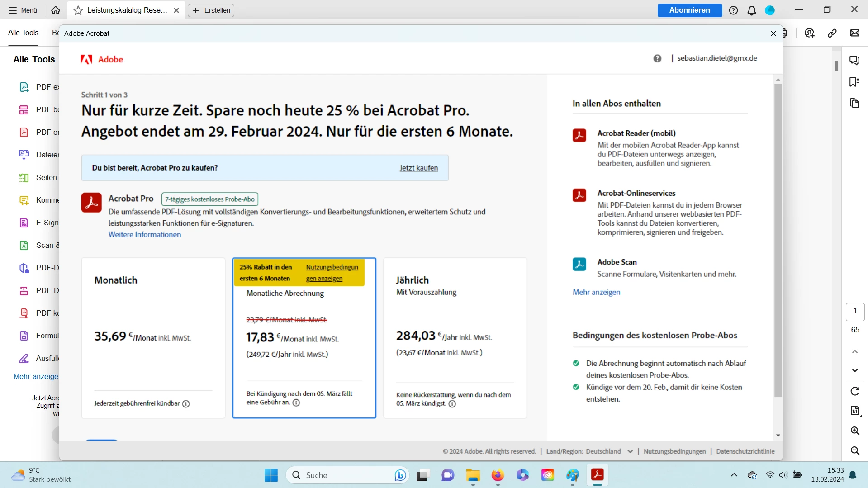Open the bookmarks panel icon
868x488 pixels.
coord(854,82)
